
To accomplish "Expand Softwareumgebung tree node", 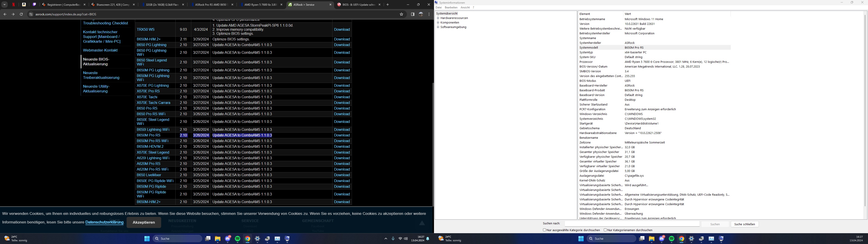I will 438,27.
